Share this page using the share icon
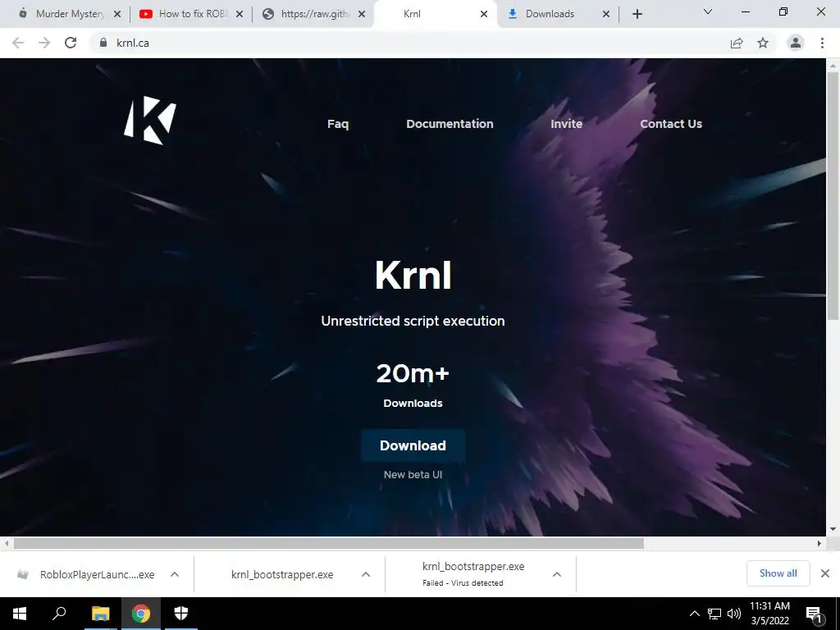Viewport: 840px width, 630px height. pyautogui.click(x=737, y=43)
